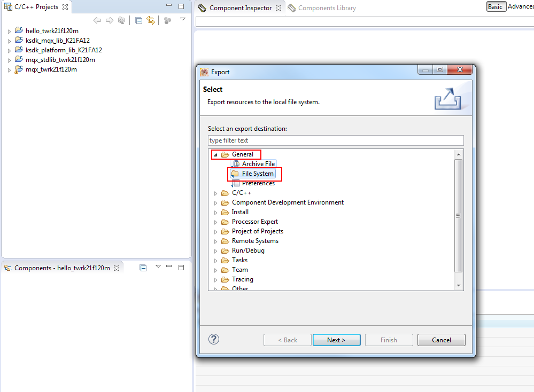Close the Components - hello_twrk21f120m view
The width and height of the screenshot is (534, 392).
(x=117, y=268)
